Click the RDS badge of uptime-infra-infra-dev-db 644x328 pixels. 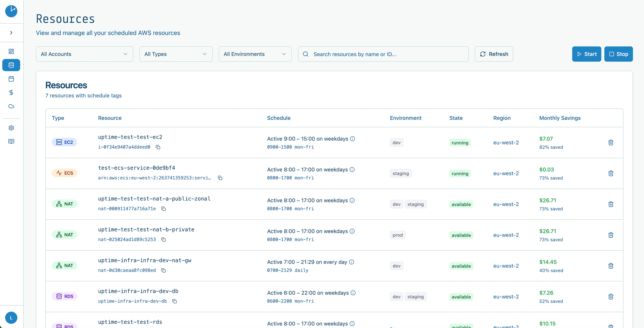point(65,296)
